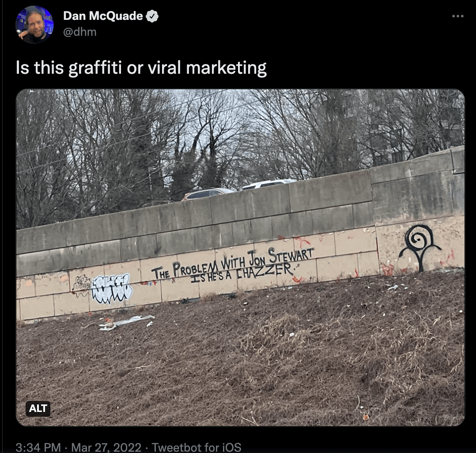The width and height of the screenshot is (476, 453).
Task: Click the display name Dan McQuade
Action: (x=103, y=16)
